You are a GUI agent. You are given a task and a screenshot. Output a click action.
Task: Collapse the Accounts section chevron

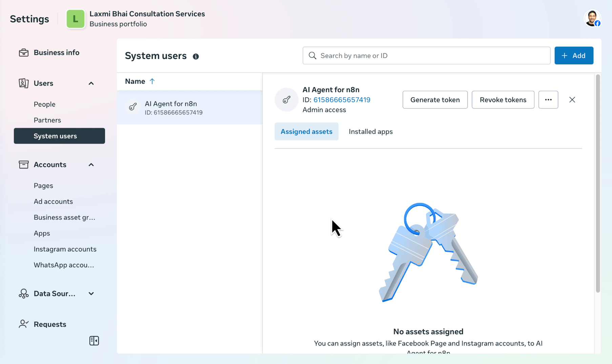click(x=91, y=165)
